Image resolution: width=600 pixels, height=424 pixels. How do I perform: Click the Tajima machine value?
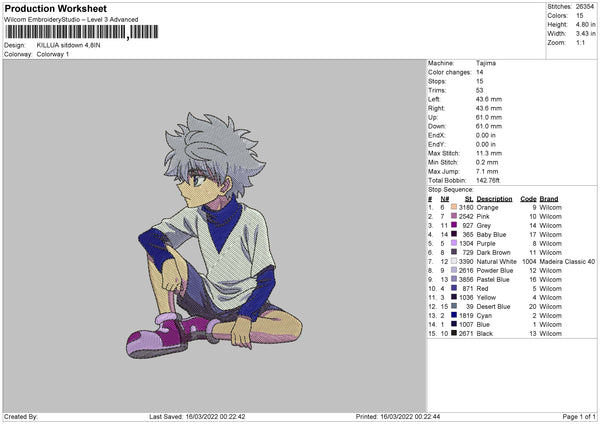[486, 63]
